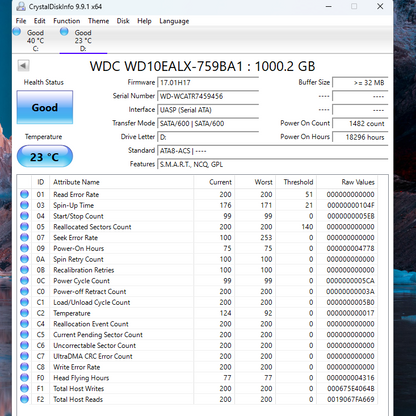Click the status orb for UltraDMA CRC Error Count
416x416 pixels.
click(24, 356)
